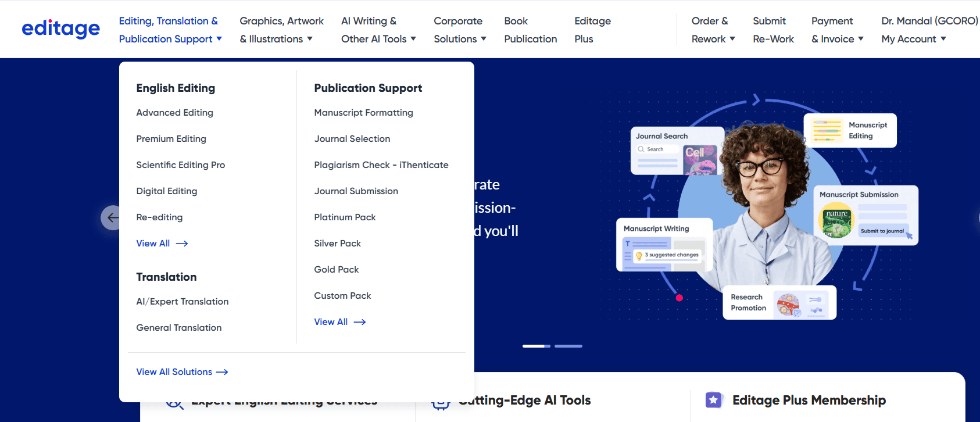Click the Journal Search card in illustration
This screenshot has height=422, width=980.
point(677,151)
